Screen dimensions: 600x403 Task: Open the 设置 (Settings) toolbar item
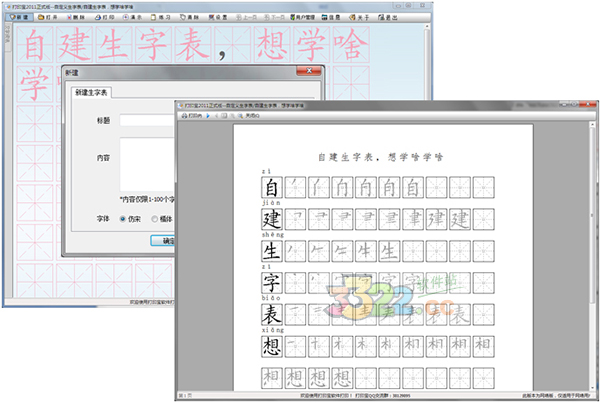tap(218, 17)
